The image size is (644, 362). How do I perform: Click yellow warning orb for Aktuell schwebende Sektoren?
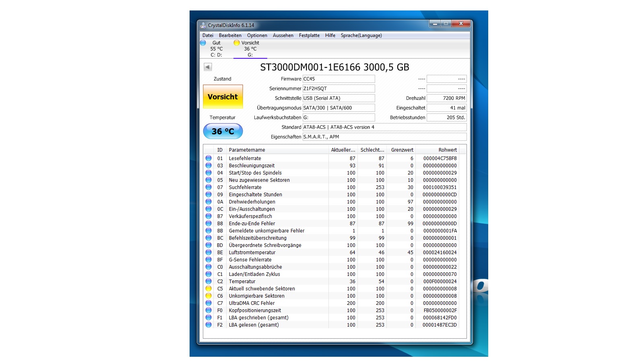(208, 288)
